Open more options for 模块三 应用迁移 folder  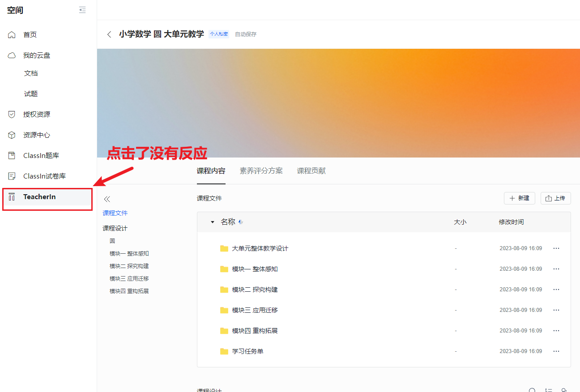tap(556, 310)
